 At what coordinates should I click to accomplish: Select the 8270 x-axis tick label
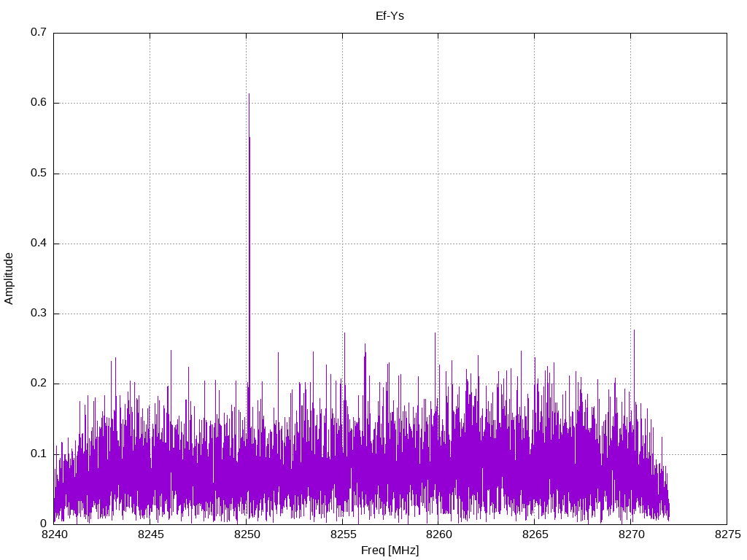click(630, 536)
